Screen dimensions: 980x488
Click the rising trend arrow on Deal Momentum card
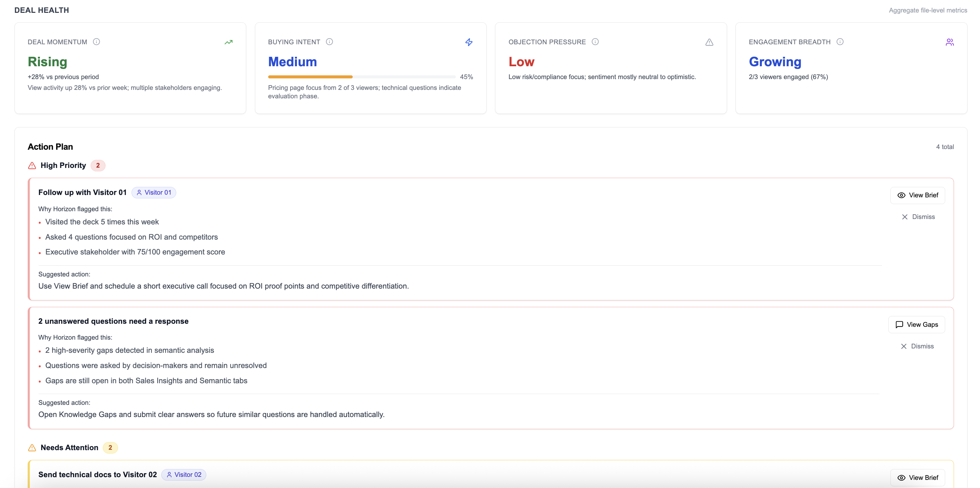pyautogui.click(x=229, y=42)
